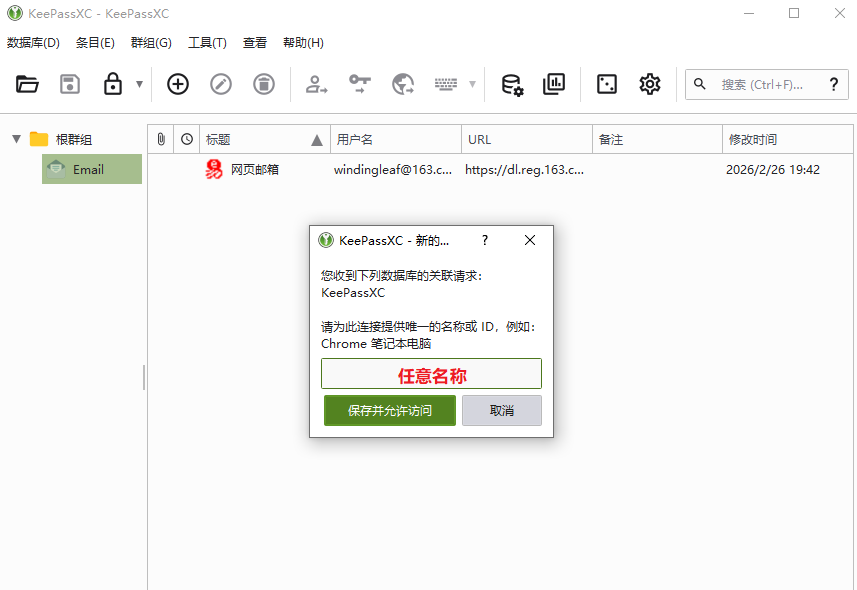Open password generator dice icon
The image size is (857, 590).
click(607, 84)
